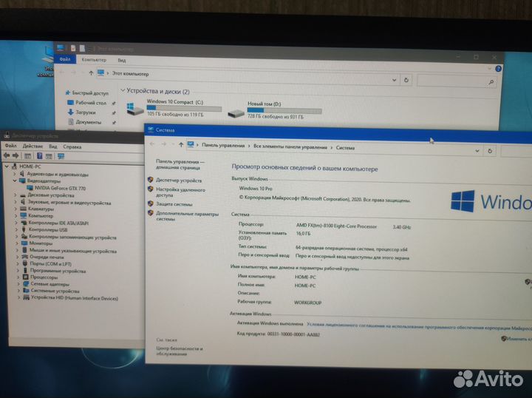Select Windows 10 Compact (C:) drive icon
The width and height of the screenshot is (532, 398).
coord(134,109)
